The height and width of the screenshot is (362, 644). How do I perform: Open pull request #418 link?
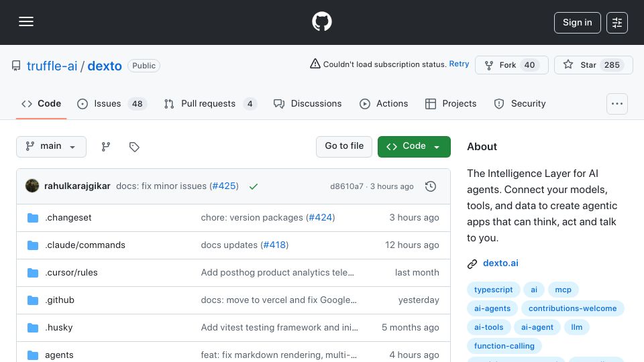(274, 245)
